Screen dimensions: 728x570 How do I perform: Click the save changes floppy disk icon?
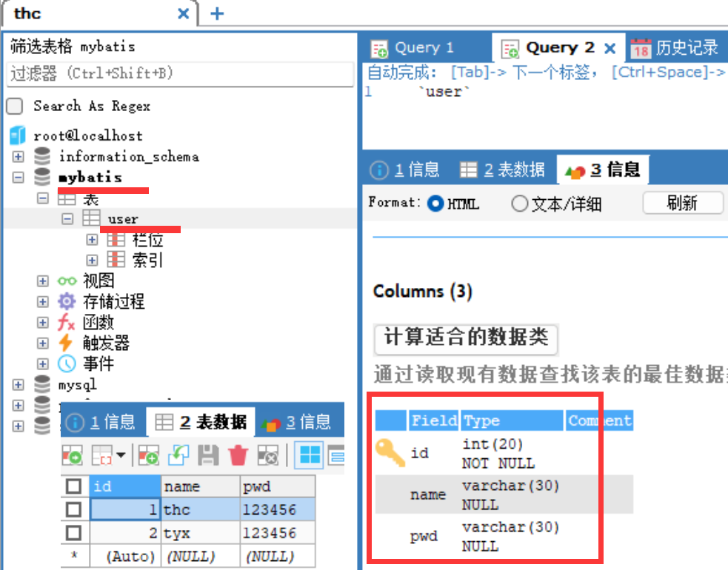pyautogui.click(x=208, y=455)
